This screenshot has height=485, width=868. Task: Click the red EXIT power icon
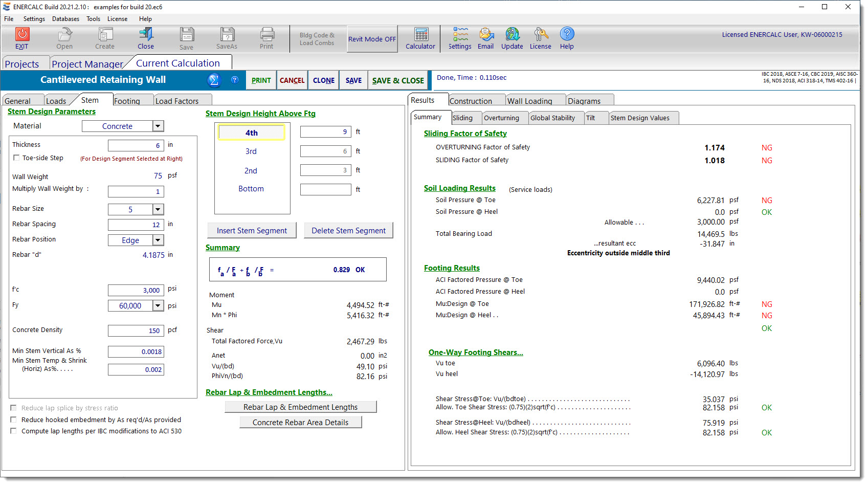click(x=22, y=35)
